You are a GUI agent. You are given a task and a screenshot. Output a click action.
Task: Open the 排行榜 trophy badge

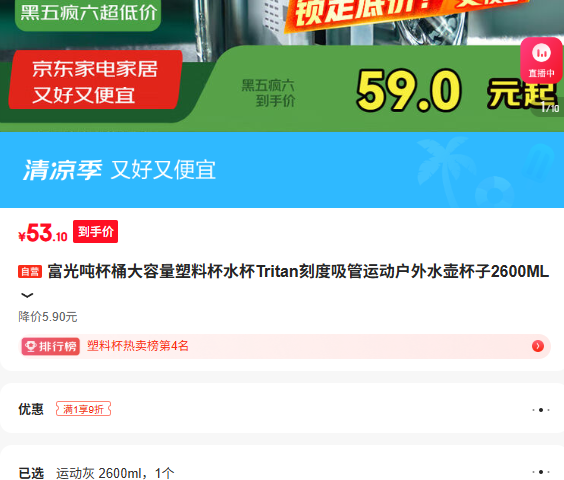tap(51, 347)
